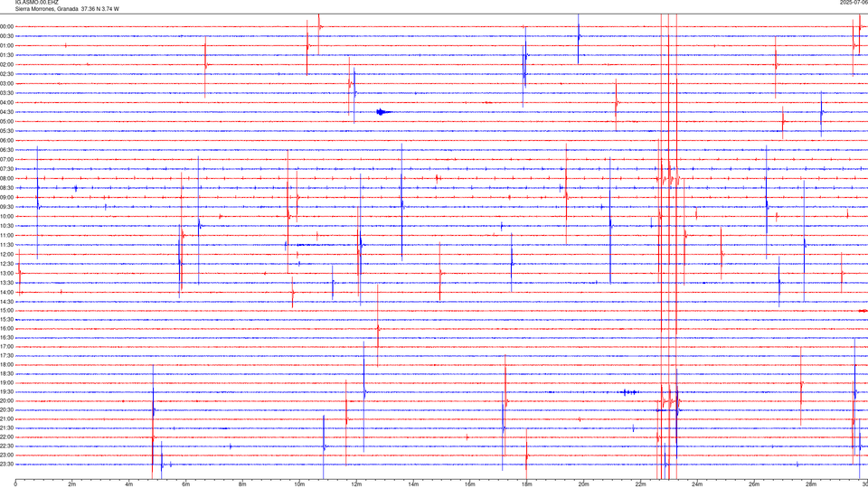Click the 2m tick label on time axis
Image resolution: width=868 pixels, height=488 pixels.
[72, 484]
